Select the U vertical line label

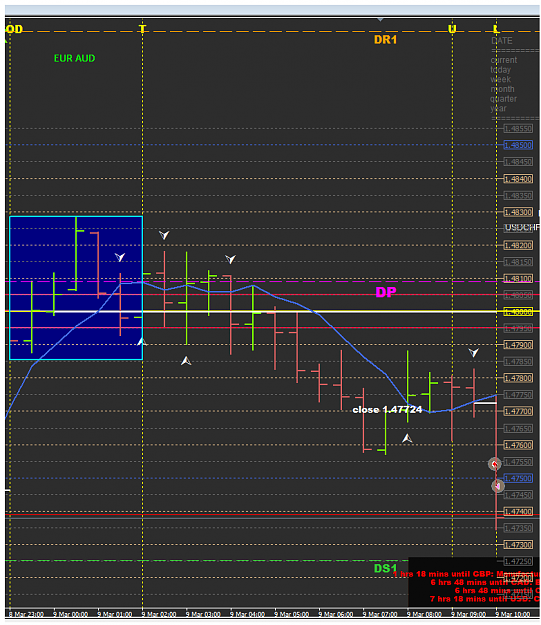pyautogui.click(x=452, y=29)
